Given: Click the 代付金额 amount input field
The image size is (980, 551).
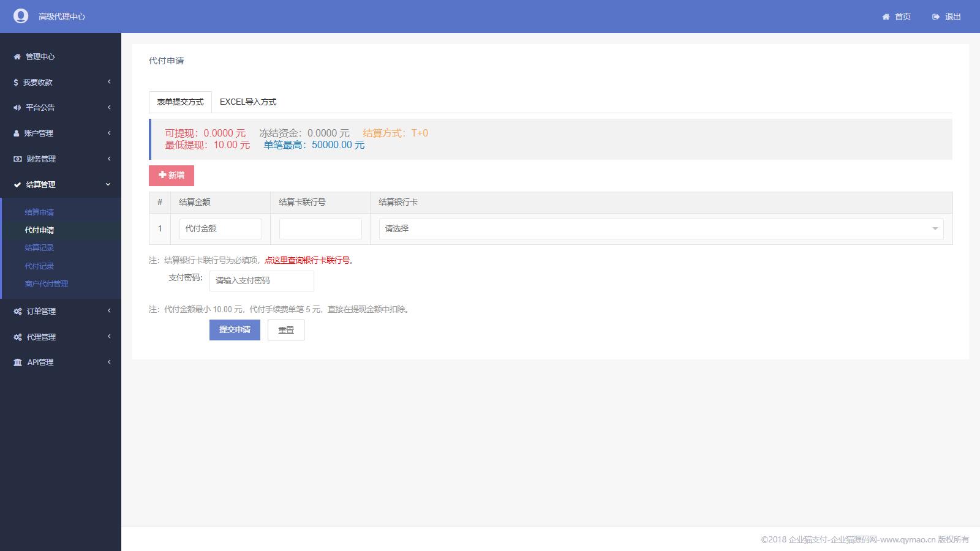Looking at the screenshot, I should click(220, 228).
